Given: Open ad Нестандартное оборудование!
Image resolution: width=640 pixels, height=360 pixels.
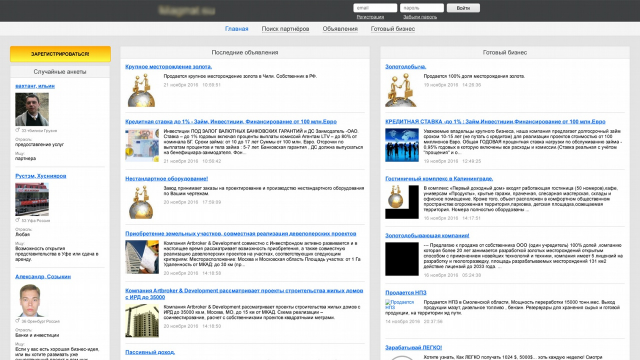Looking at the screenshot, I should point(167,178).
